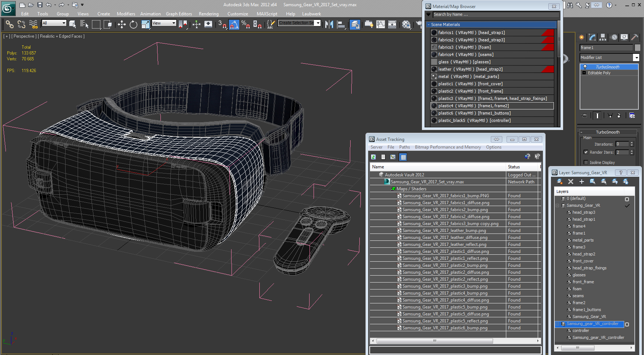The height and width of the screenshot is (355, 644).
Task: Switch to the Display command panel
Action: [x=624, y=37]
